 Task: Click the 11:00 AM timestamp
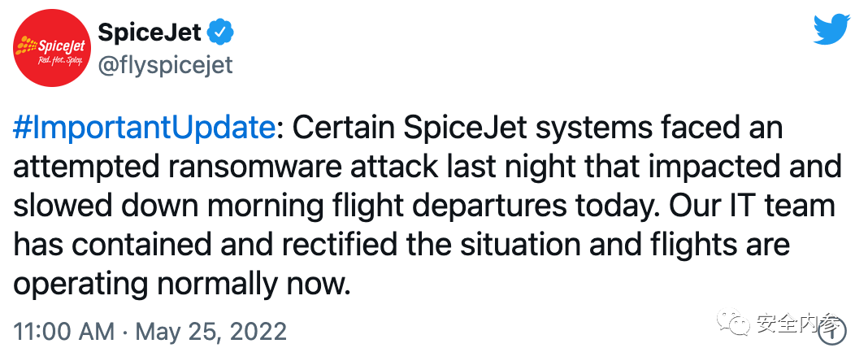[x=63, y=332]
